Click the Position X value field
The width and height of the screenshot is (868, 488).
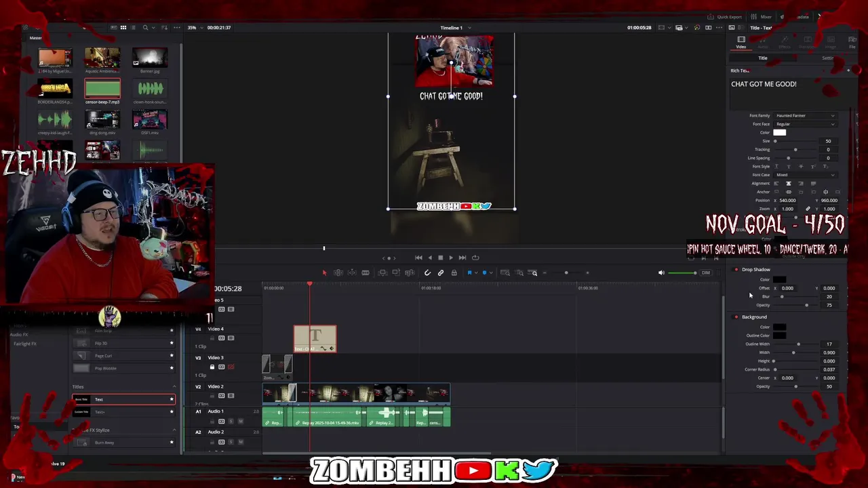[787, 201]
